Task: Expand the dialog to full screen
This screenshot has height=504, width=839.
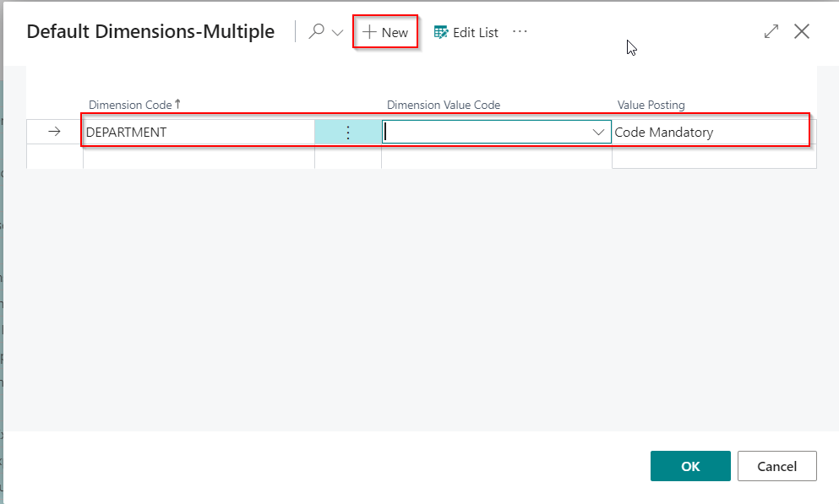Action: coord(771,32)
